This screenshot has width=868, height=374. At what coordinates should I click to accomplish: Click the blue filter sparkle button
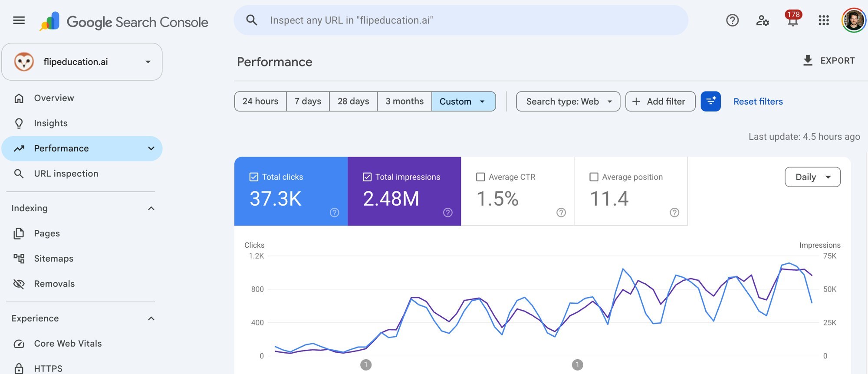[711, 101]
